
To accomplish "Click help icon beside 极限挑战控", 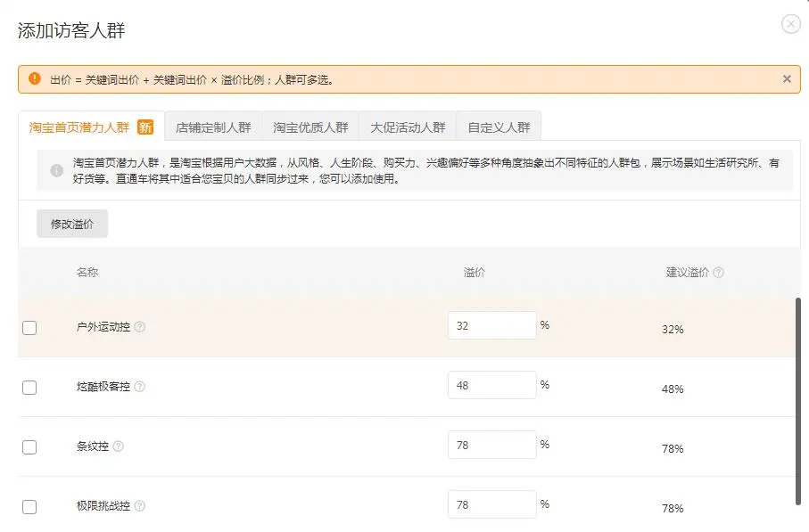I will (139, 506).
